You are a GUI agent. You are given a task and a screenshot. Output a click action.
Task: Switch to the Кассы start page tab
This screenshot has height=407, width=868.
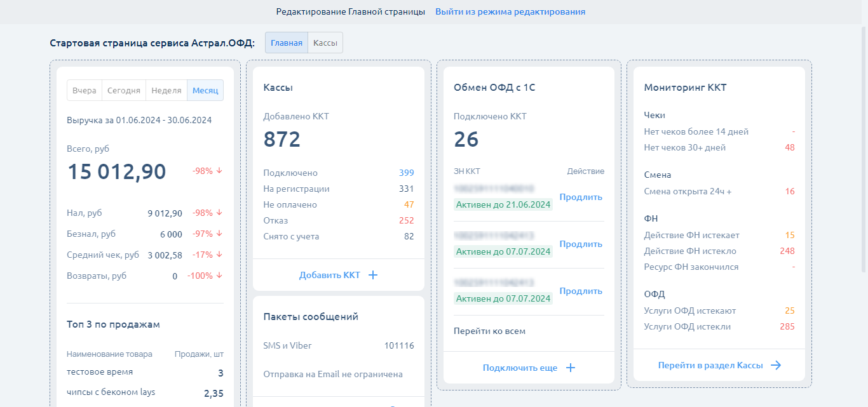point(325,43)
